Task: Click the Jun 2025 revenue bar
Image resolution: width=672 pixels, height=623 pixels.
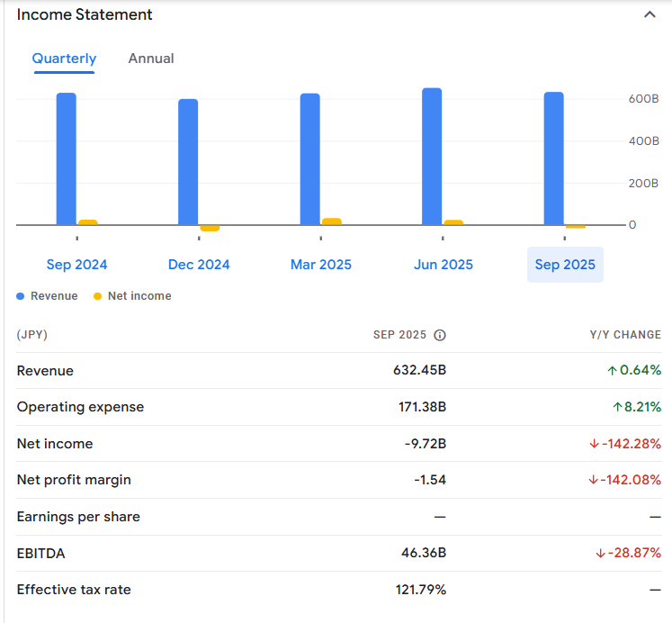Action: 432,157
